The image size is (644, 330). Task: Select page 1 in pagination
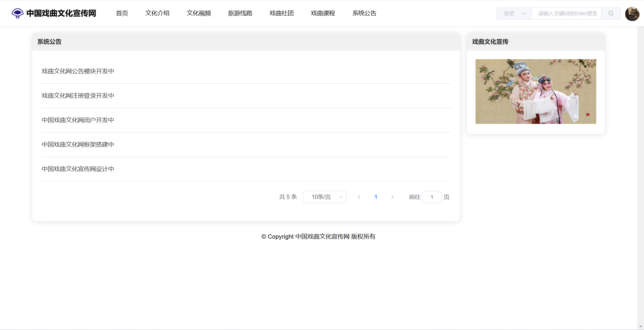click(x=375, y=197)
